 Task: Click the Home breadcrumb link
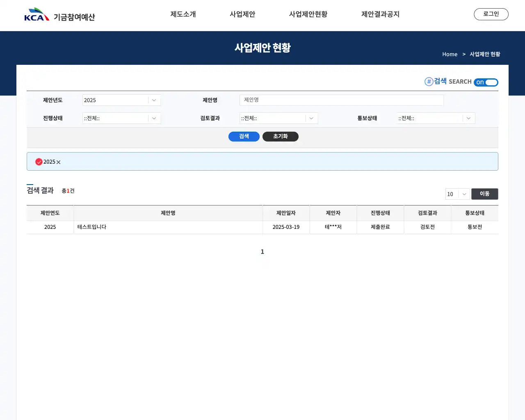coord(450,54)
